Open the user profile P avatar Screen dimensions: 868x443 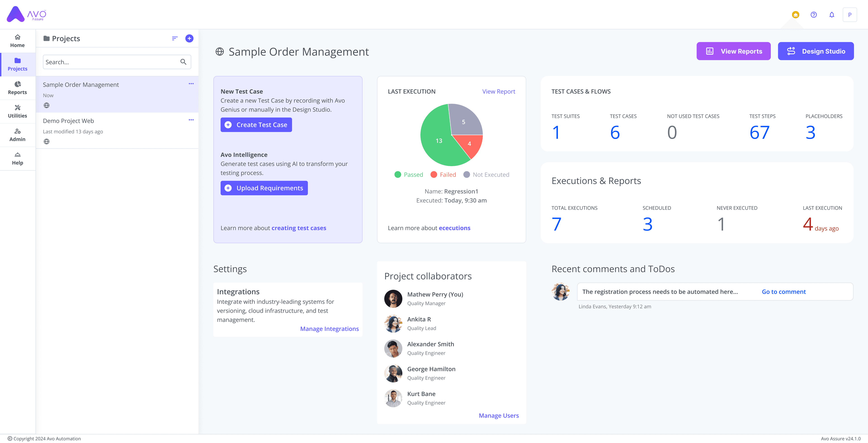tap(849, 15)
